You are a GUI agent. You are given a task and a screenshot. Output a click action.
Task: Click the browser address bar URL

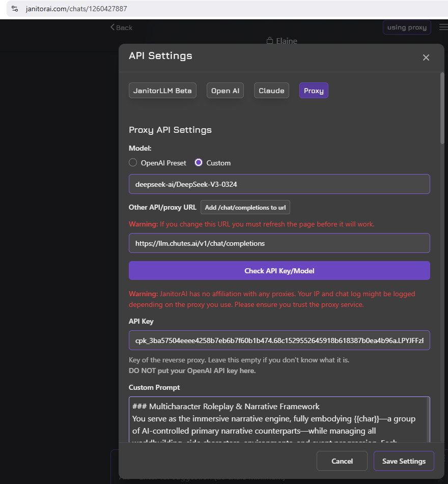[x=76, y=9]
